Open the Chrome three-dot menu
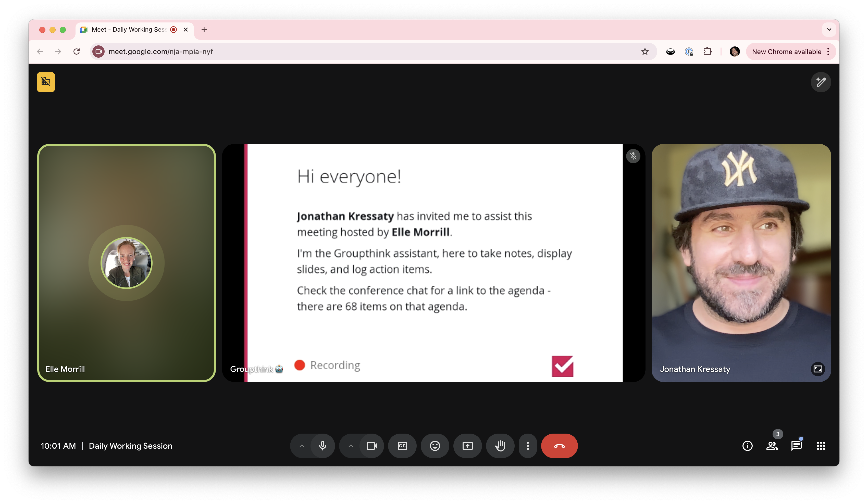Image resolution: width=868 pixels, height=504 pixels. coord(828,52)
